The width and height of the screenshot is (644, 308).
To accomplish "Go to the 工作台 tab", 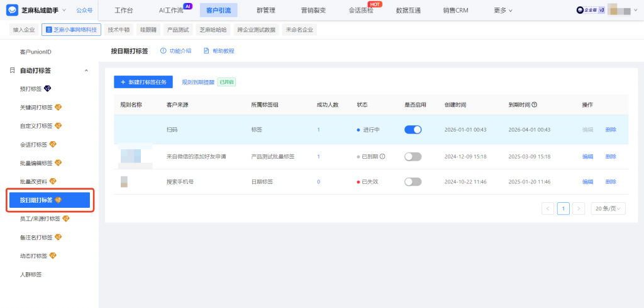I will point(124,10).
